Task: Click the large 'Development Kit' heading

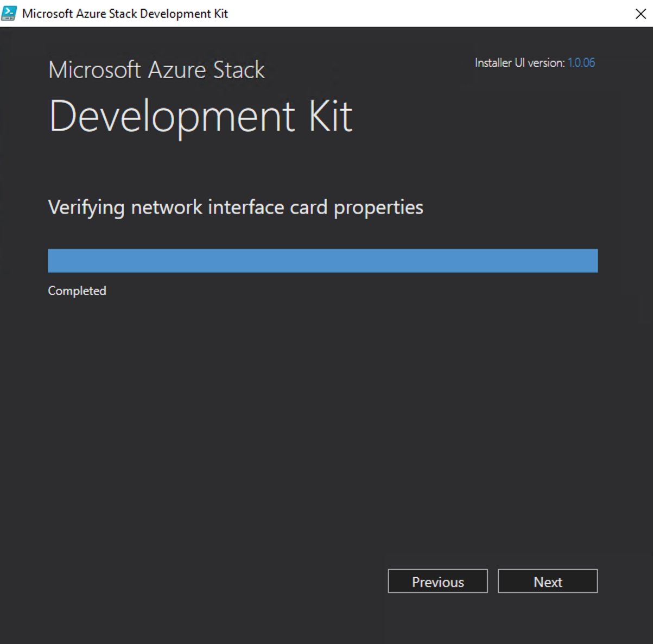Action: [x=201, y=116]
